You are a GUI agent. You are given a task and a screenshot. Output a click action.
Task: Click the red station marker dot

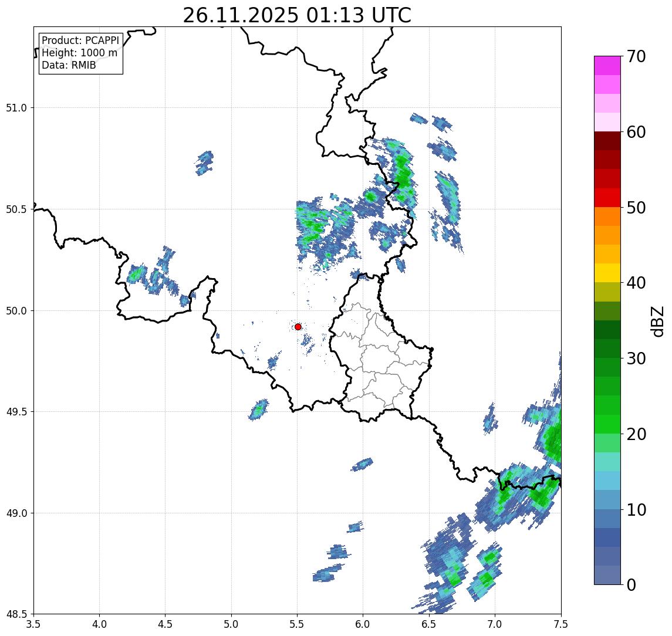pos(298,327)
